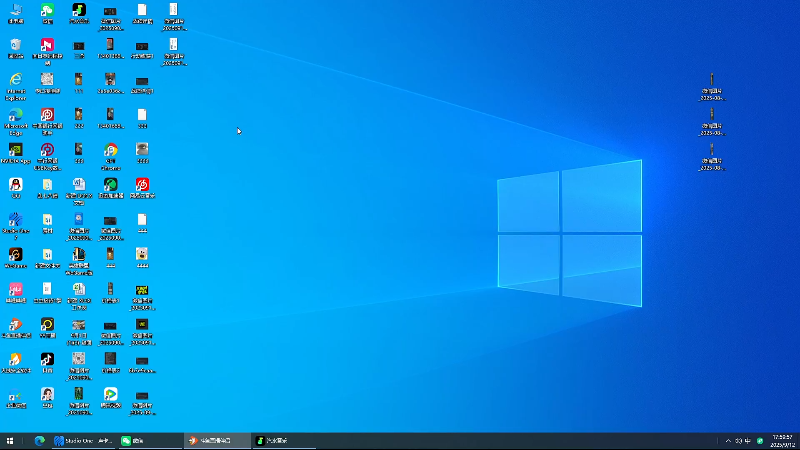Select the file named 222
Viewport: 800px width, 450px height.
click(79, 118)
